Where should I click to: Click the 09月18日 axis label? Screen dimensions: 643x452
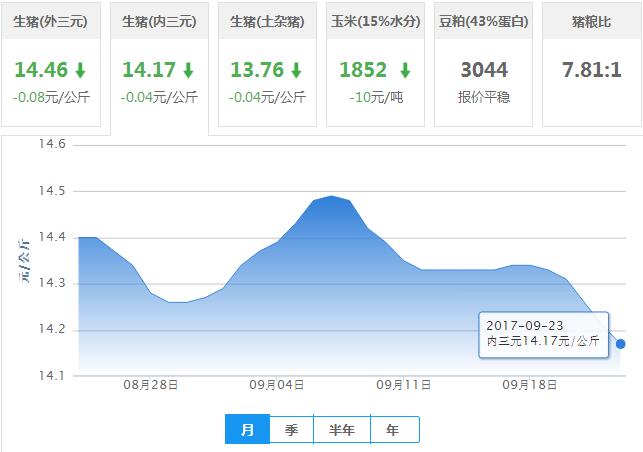(530, 385)
